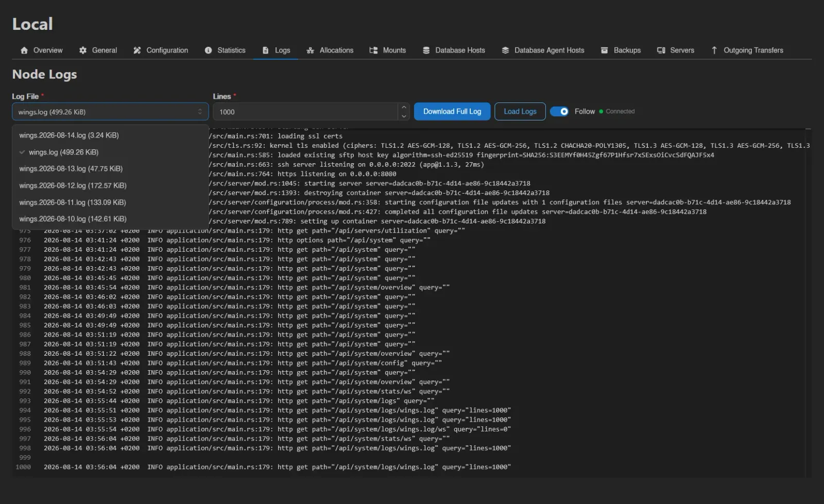The image size is (824, 504).
Task: Click the Statistics info icon
Action: tap(208, 50)
